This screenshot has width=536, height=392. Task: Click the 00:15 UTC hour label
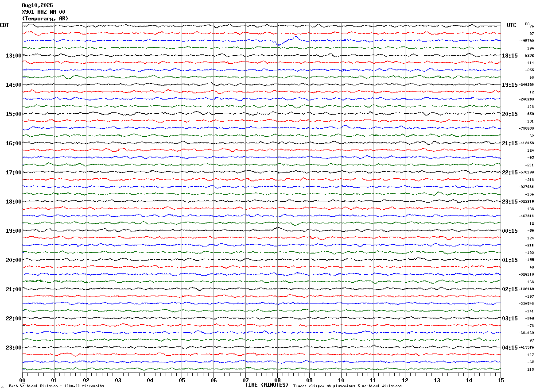[510, 231]
